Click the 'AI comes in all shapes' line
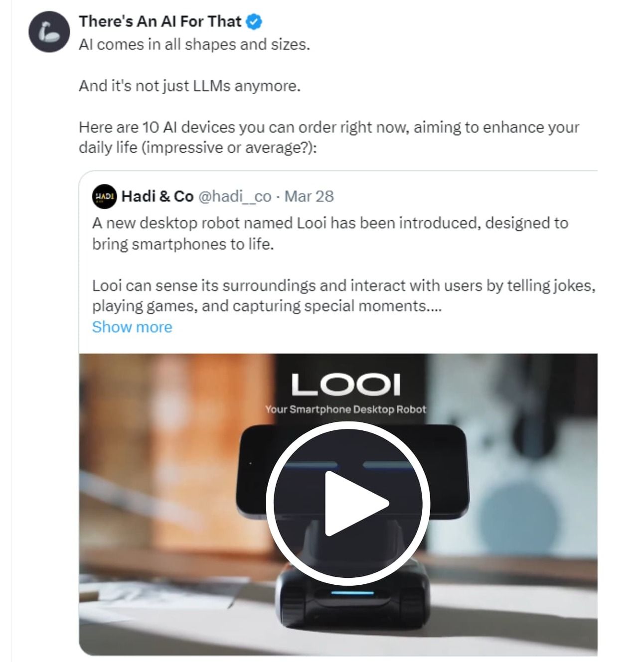Viewport: 644px width, 662px height. tap(194, 44)
